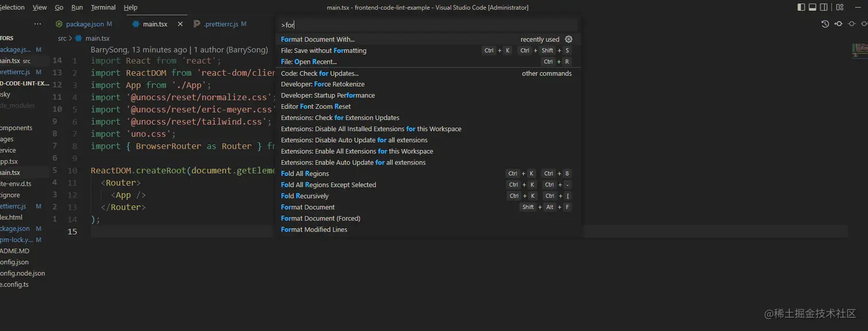Viewport: 868px width, 331px height.
Task: Toggle the primary side bar layout icon
Action: point(801,7)
